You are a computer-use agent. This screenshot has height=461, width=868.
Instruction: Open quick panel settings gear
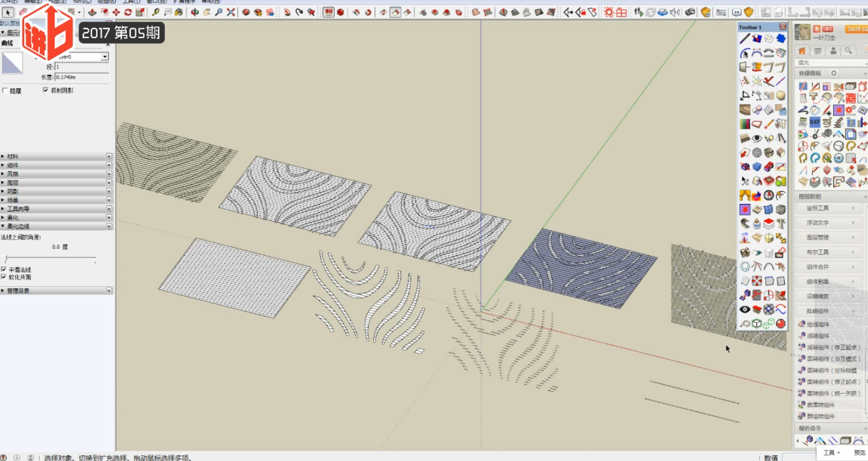pos(834,73)
